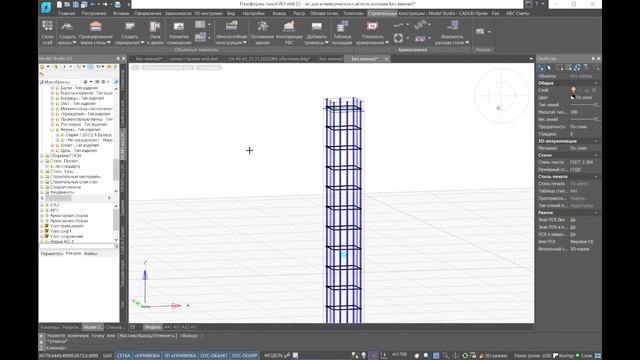Toggle МОДЕЛЬ space in status bar
The height and width of the screenshot is (360, 640).
click(273, 356)
